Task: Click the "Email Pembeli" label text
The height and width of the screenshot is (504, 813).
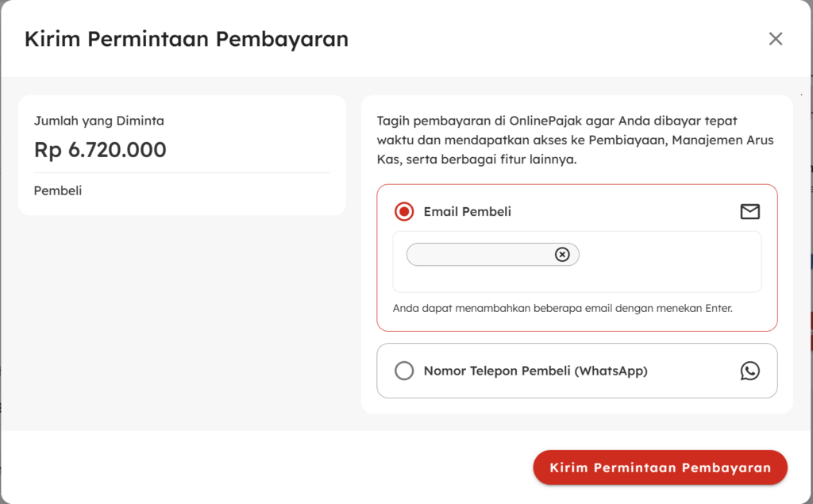Action: [x=467, y=212]
